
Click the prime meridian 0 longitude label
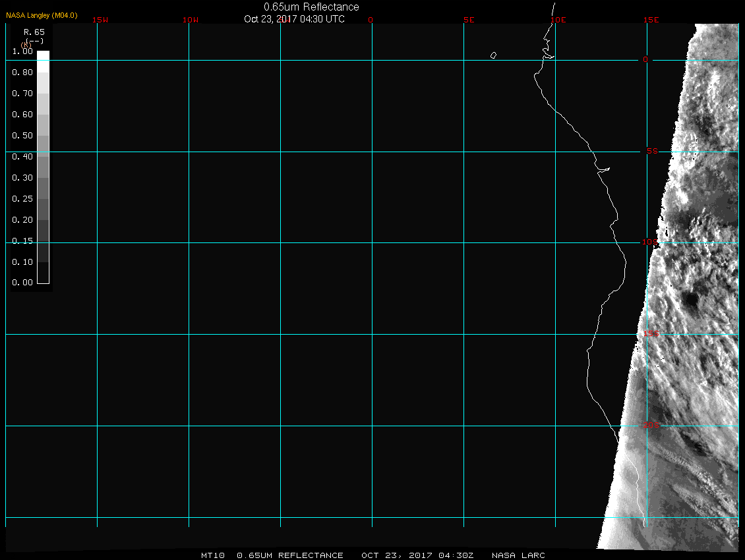pyautogui.click(x=371, y=20)
